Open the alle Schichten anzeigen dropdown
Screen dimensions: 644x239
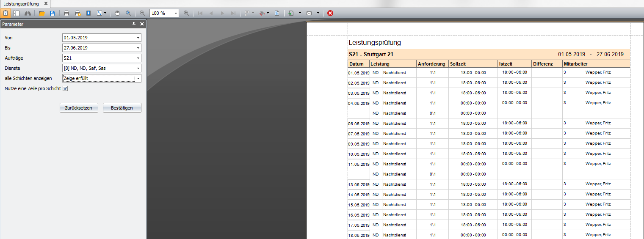pyautogui.click(x=138, y=78)
